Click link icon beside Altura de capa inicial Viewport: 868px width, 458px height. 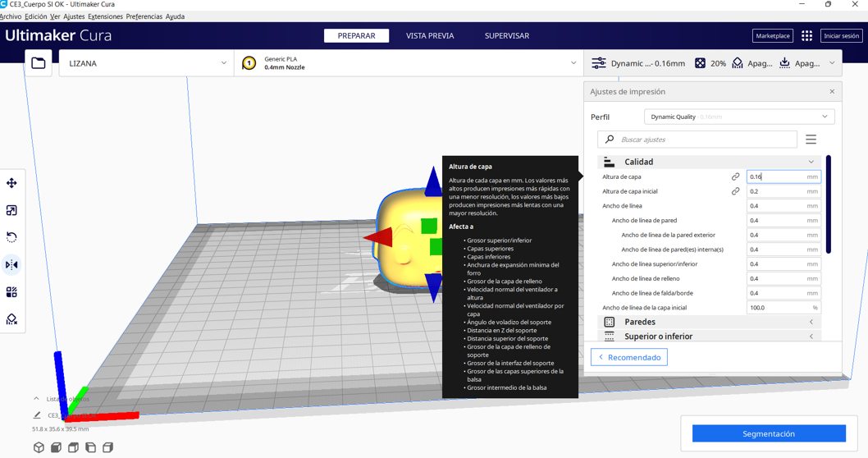(x=736, y=191)
